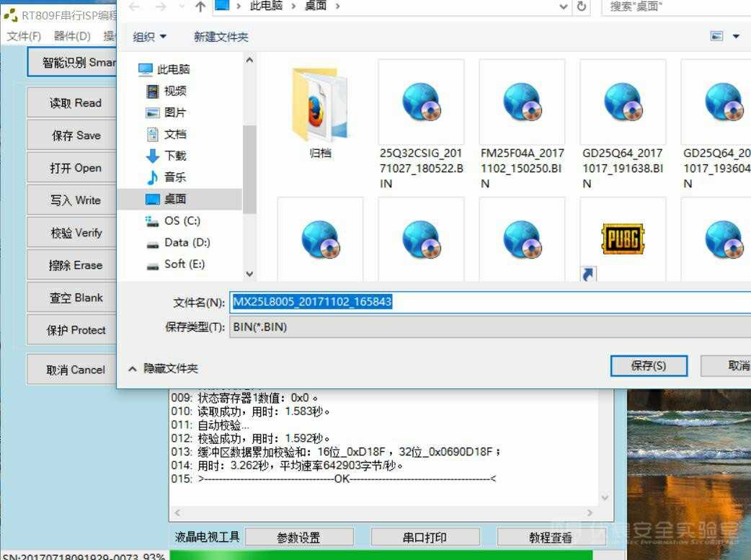Click 此电脑 in the address path
This screenshot has width=751, height=560.
(x=266, y=6)
